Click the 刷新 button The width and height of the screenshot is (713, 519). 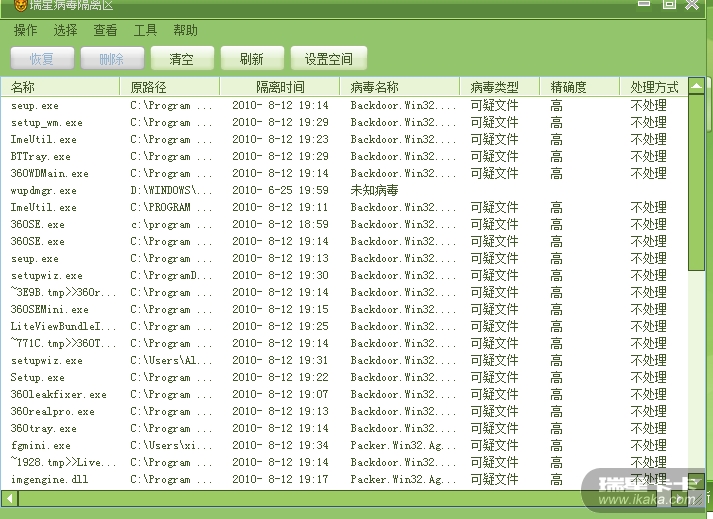pyautogui.click(x=252, y=59)
